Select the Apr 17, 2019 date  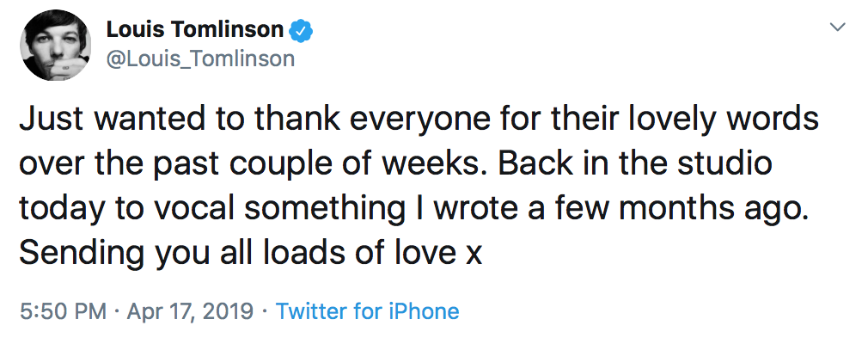pyautogui.click(x=190, y=311)
